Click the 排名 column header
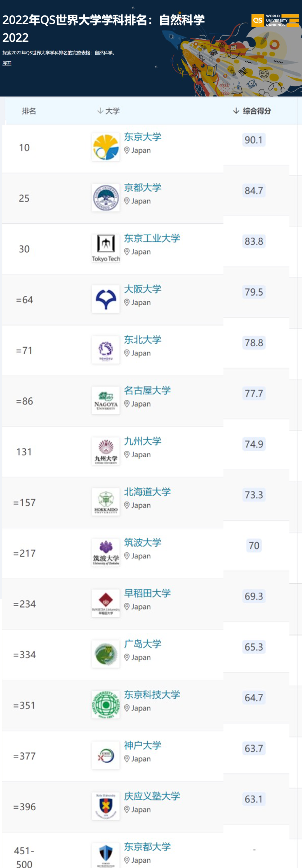Image resolution: width=302 pixels, height=868 pixels. (x=29, y=111)
